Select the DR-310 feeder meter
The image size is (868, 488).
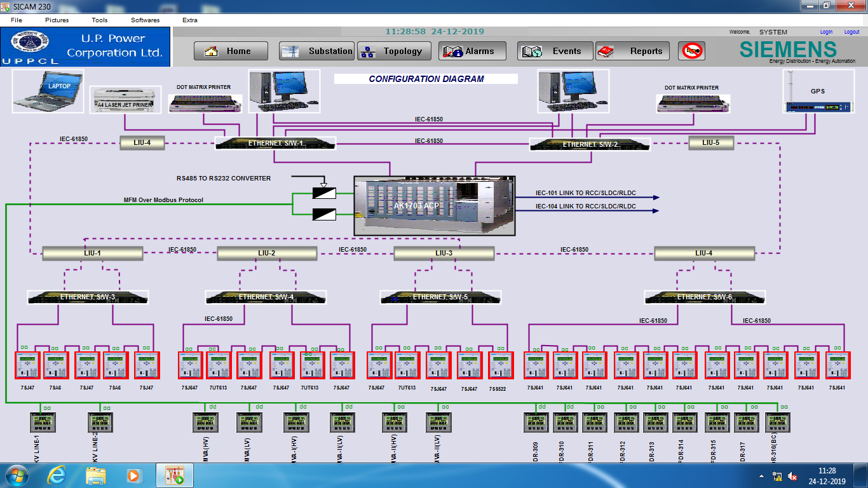pyautogui.click(x=565, y=423)
